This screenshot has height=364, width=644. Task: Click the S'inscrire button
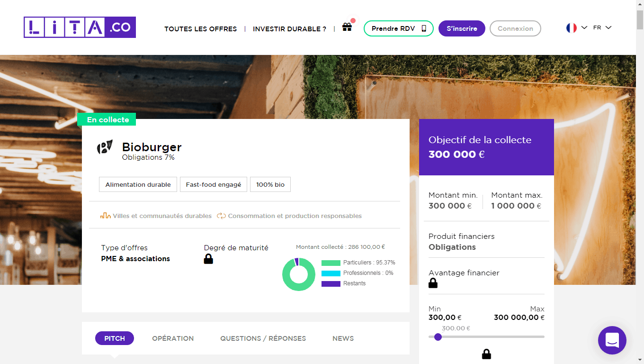[x=462, y=28]
